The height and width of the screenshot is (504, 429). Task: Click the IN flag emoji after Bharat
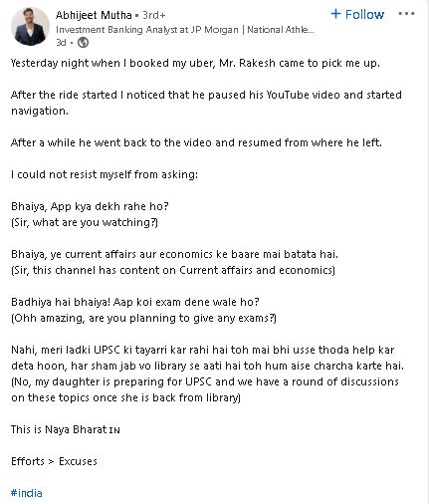pyautogui.click(x=114, y=430)
